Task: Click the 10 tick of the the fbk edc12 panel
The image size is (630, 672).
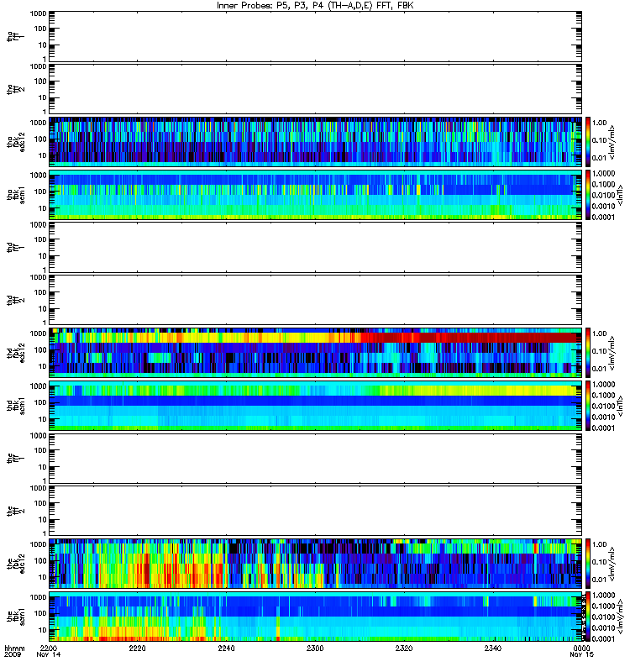Action: click(43, 577)
